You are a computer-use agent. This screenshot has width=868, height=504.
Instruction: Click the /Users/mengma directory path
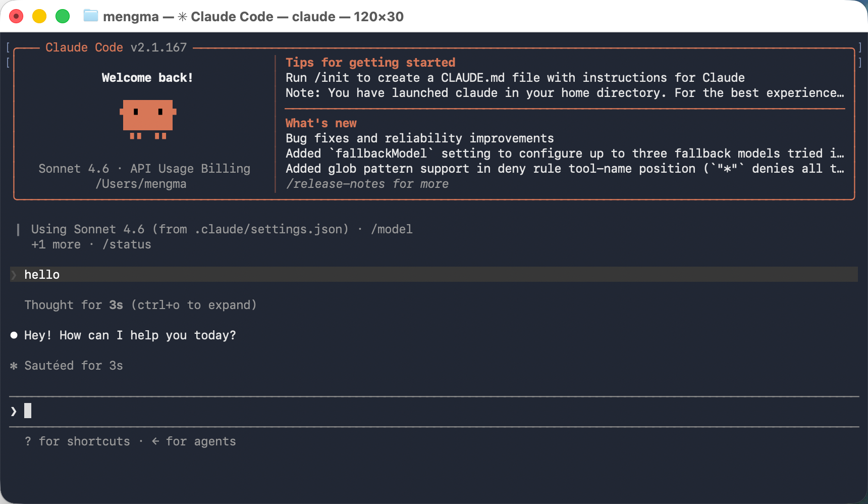[x=141, y=184]
